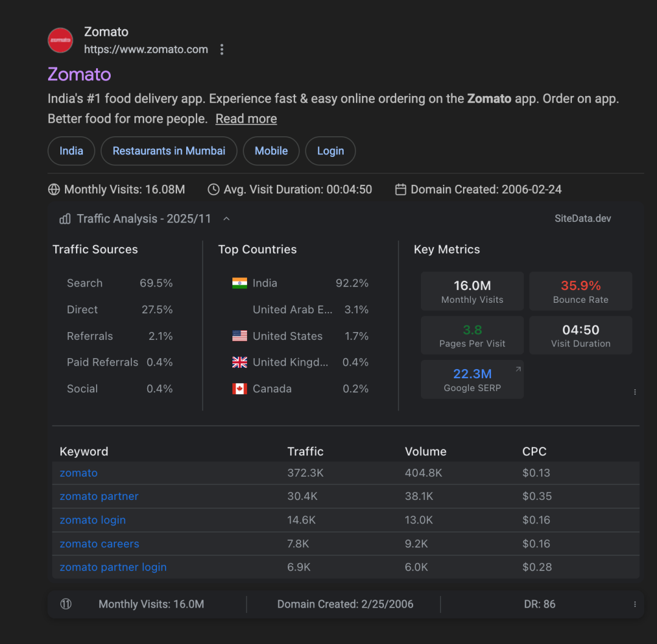Viewport: 657px width, 644px height.
Task: Click the 22.3M Google SERP card
Action: [472, 380]
